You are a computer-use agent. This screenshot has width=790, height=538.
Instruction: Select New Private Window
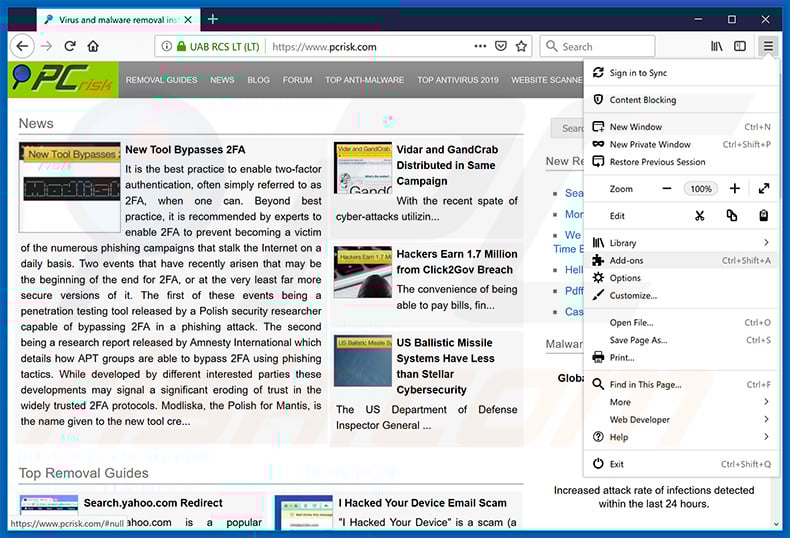682,145
